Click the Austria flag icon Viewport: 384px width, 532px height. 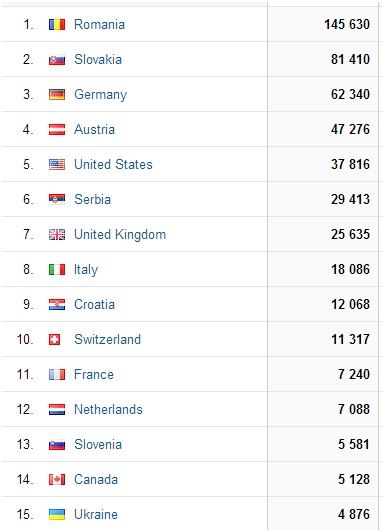[x=57, y=130]
